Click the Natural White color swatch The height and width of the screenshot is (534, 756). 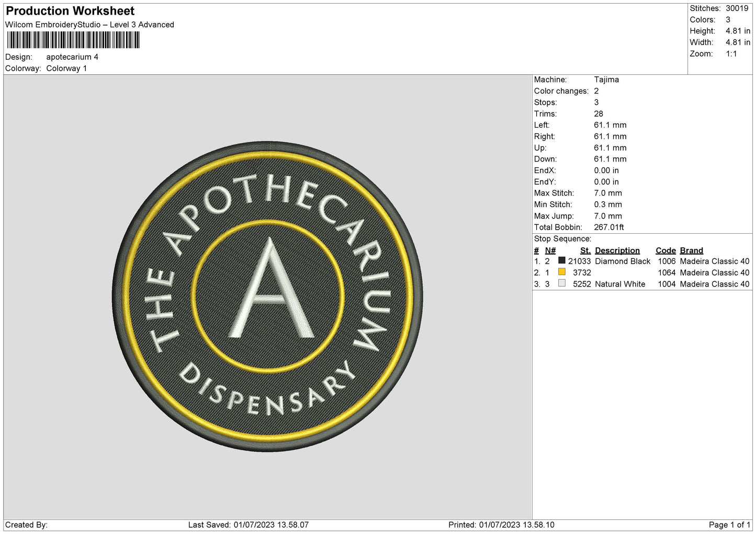click(x=562, y=283)
